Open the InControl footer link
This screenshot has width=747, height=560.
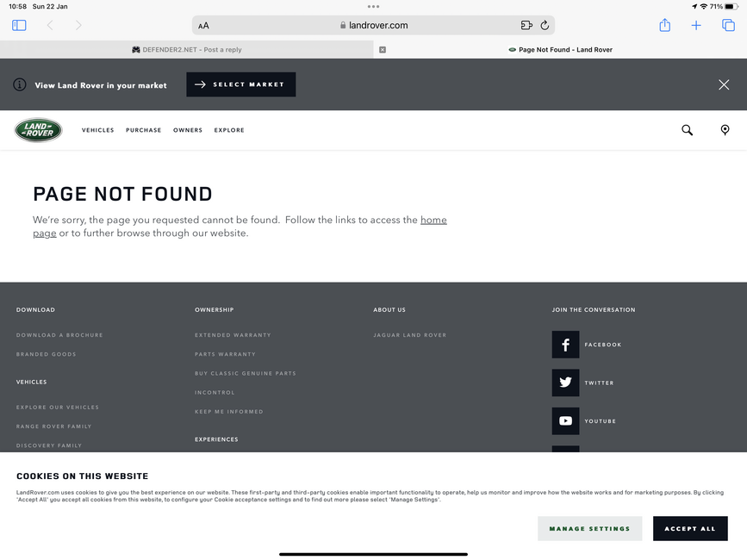[x=215, y=392]
